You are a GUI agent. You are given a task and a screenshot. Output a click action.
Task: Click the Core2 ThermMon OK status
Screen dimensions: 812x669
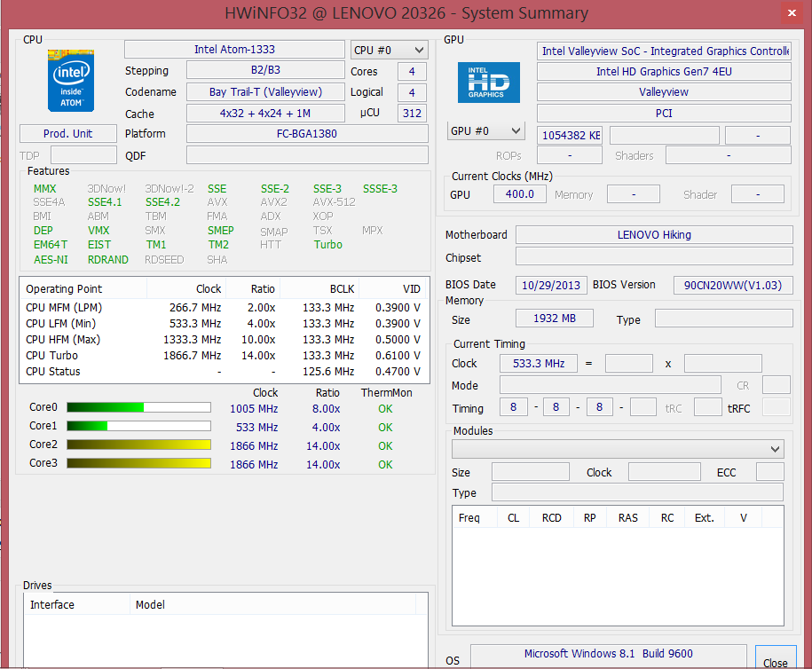tap(385, 445)
